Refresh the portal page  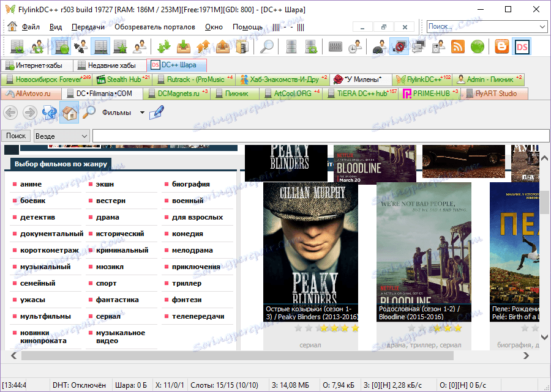coord(49,113)
